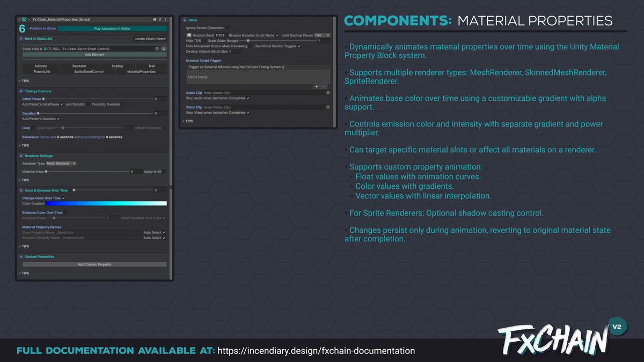Image resolution: width=644 pixels, height=362 pixels.
Task: Open the component presets icon in header
Action: pos(160,19)
